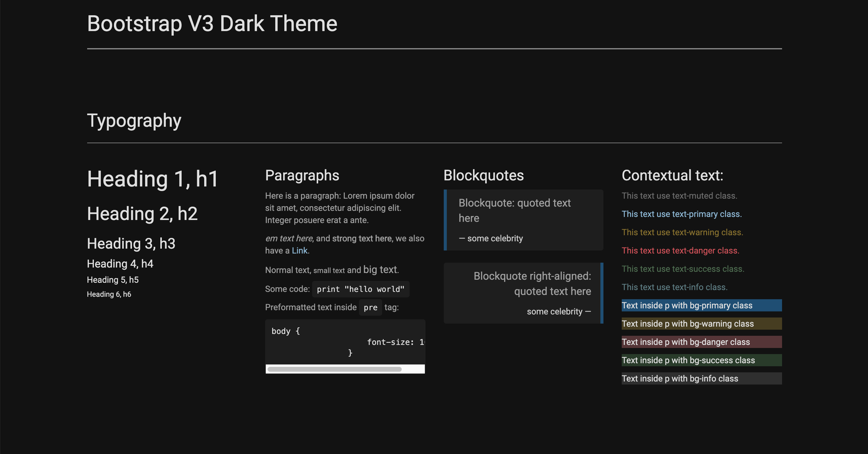Click the Paragraphs heading
The height and width of the screenshot is (454, 868).
click(302, 176)
